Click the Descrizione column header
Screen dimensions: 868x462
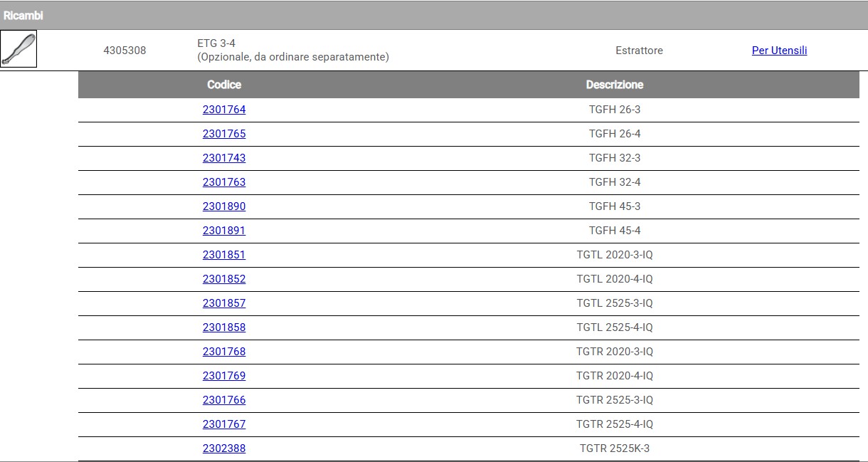click(x=614, y=85)
